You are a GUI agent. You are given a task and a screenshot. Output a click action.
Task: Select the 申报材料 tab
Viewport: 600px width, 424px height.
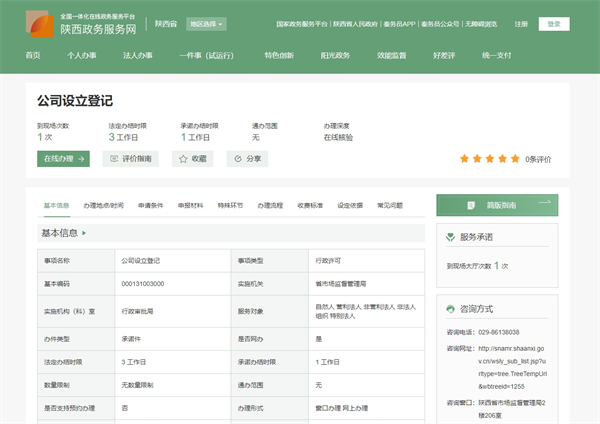pyautogui.click(x=190, y=205)
